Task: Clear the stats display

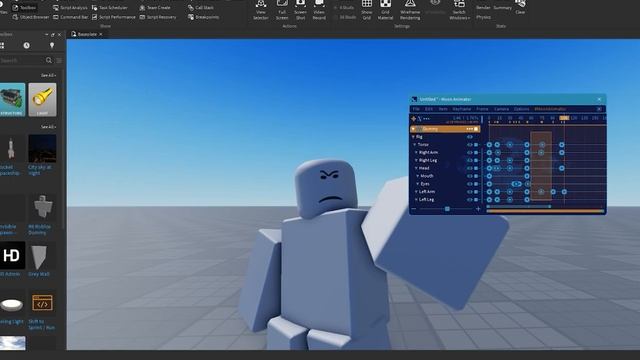Action: (520, 7)
